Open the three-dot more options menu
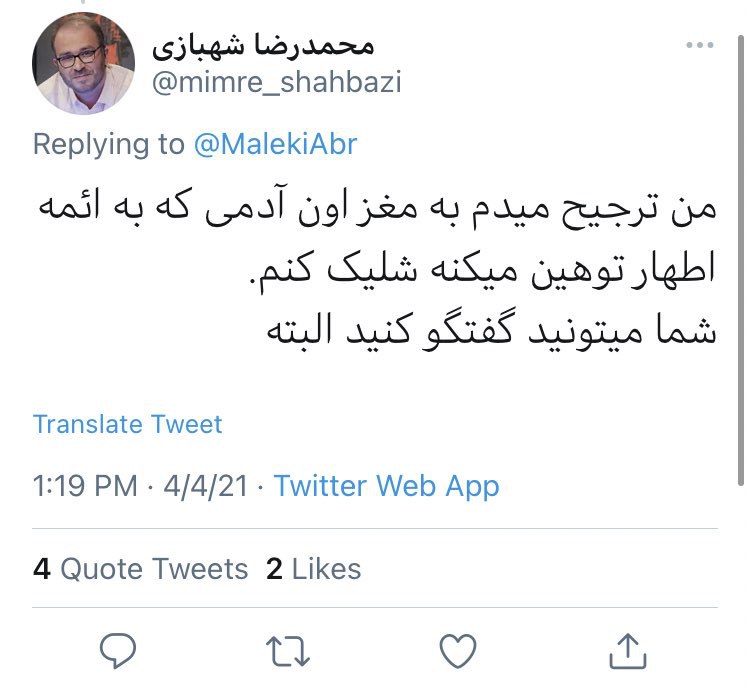749x686 pixels. pos(699,47)
